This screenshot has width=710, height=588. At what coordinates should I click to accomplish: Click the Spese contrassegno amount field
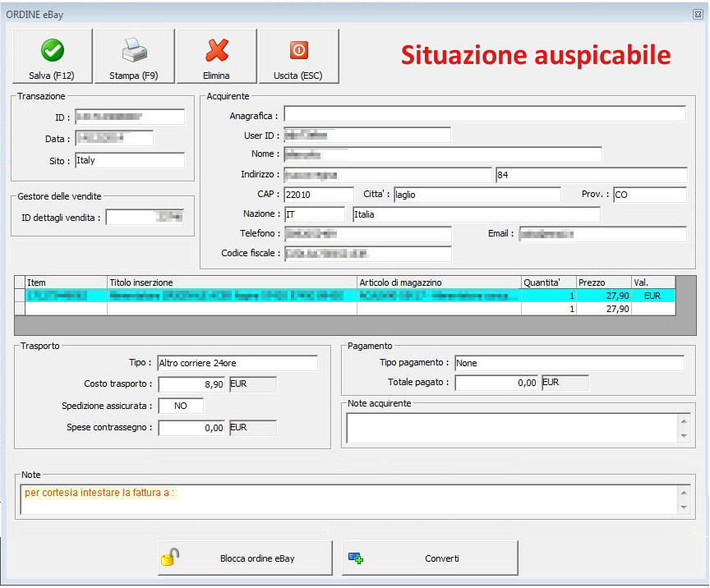(x=191, y=428)
